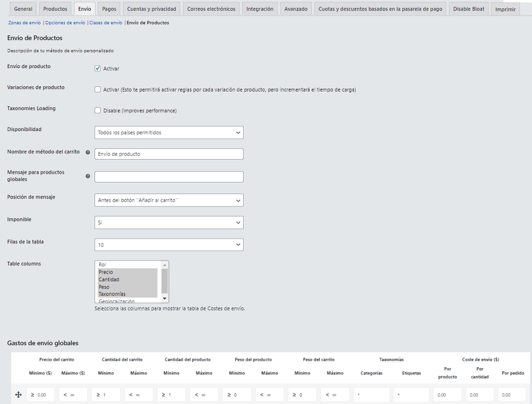532x404 pixels.
Task: Check the Taxonomies Loading Disable checkbox
Action: [x=98, y=110]
